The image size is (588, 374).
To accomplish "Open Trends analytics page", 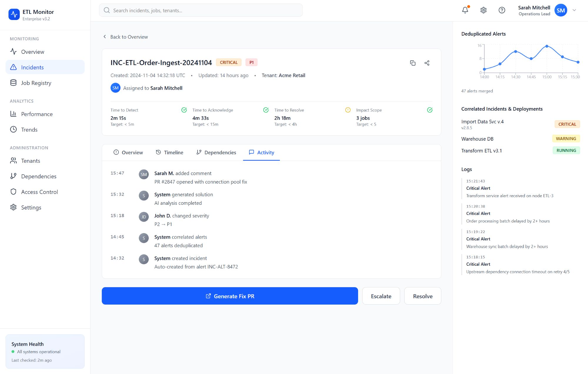I will 45,129.
